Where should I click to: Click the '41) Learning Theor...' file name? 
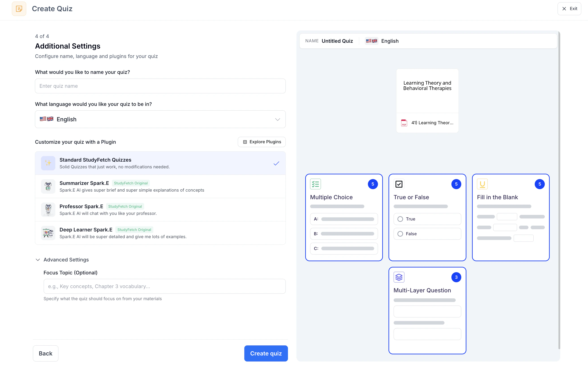[x=432, y=123]
